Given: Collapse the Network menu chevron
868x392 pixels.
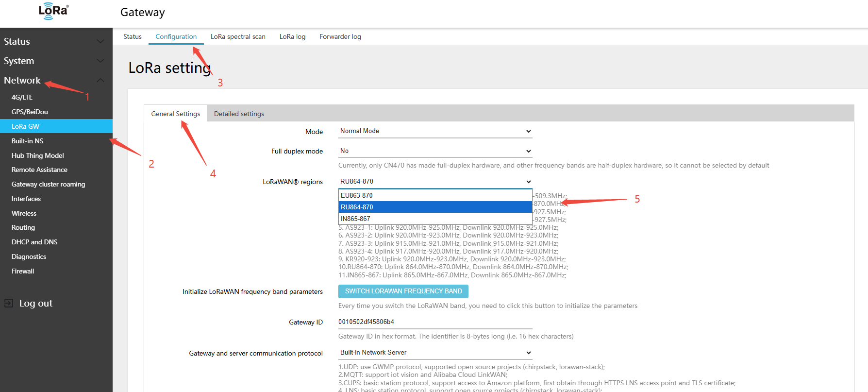Looking at the screenshot, I should click(x=100, y=80).
